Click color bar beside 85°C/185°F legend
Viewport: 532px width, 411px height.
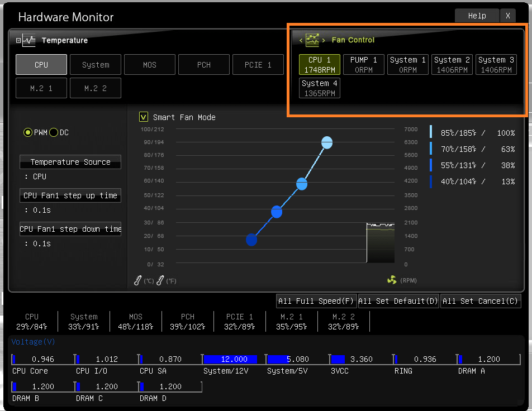pos(431,132)
